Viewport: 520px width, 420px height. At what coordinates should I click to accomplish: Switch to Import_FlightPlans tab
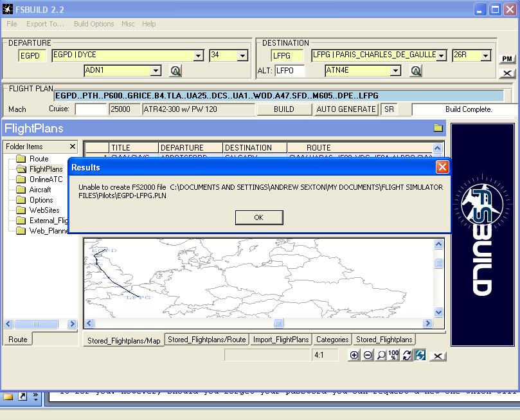281,340
